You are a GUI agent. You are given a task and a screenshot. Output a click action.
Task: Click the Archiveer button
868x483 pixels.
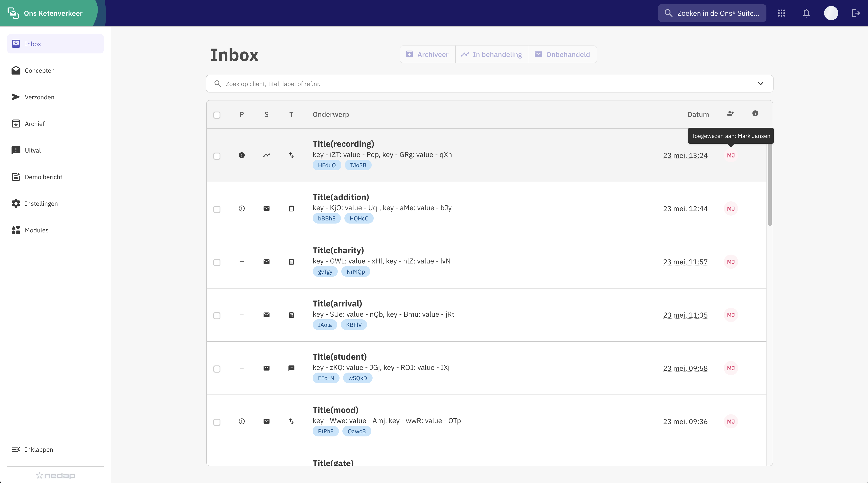427,55
